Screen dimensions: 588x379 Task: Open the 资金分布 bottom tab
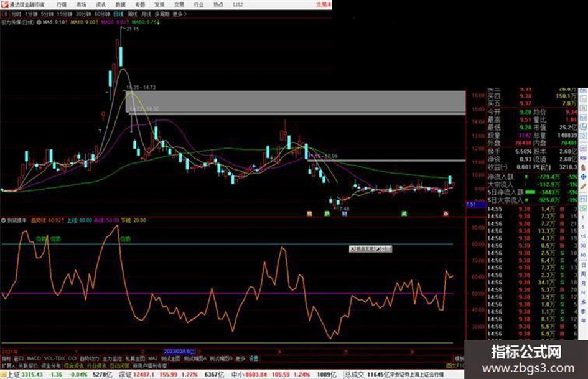[51, 365]
